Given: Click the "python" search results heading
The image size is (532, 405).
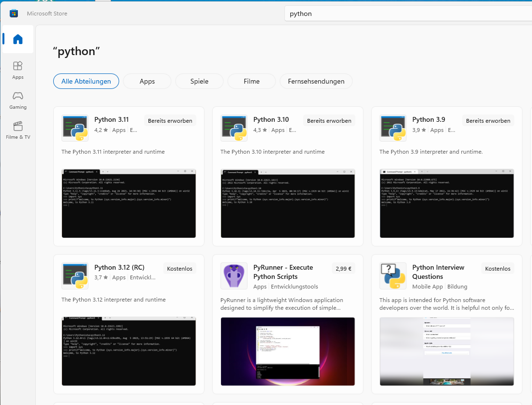Looking at the screenshot, I should click(76, 51).
